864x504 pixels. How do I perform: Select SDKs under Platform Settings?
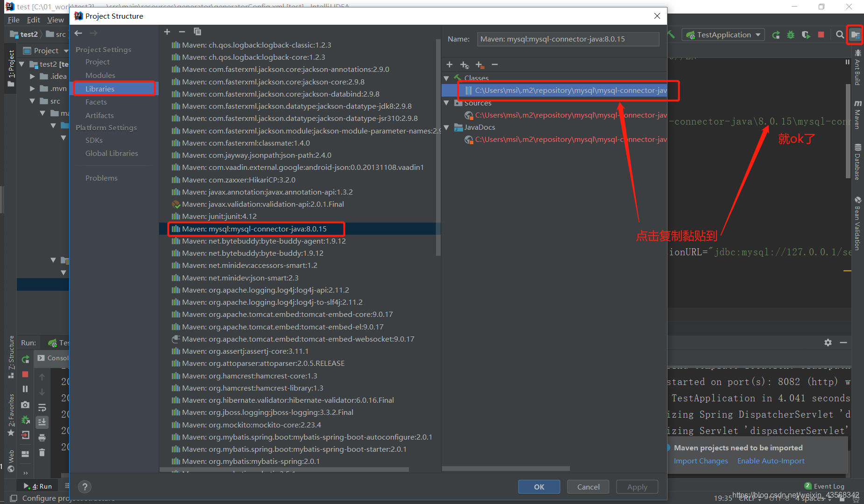tap(94, 140)
